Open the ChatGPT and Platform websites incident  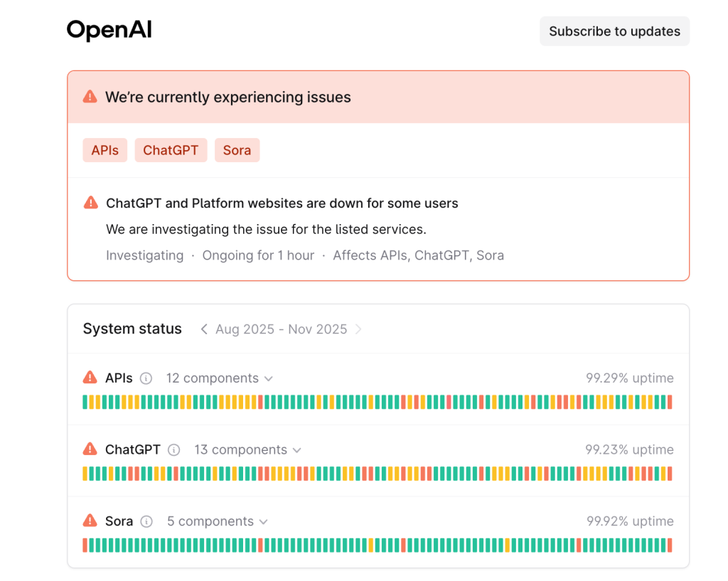[x=282, y=203]
